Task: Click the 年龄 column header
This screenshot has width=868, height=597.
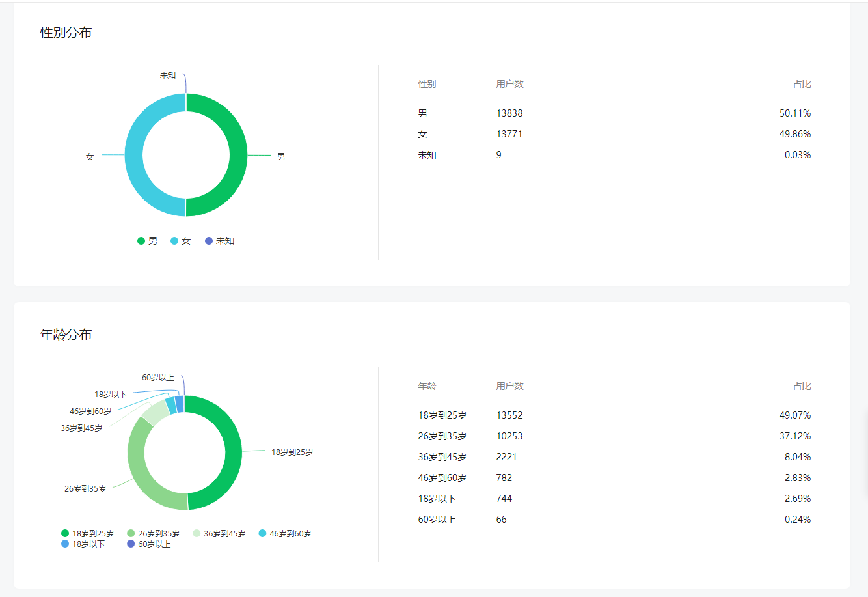Action: click(427, 387)
